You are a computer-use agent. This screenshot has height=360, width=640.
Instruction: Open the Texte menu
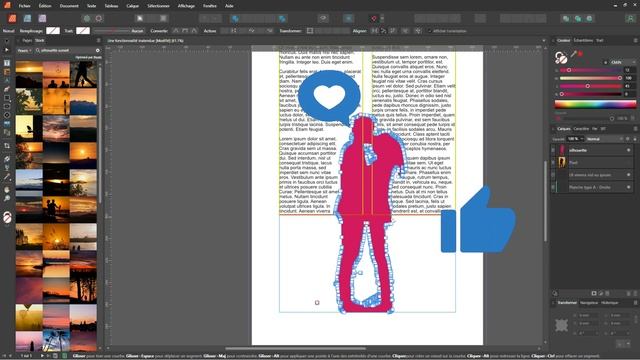point(91,6)
